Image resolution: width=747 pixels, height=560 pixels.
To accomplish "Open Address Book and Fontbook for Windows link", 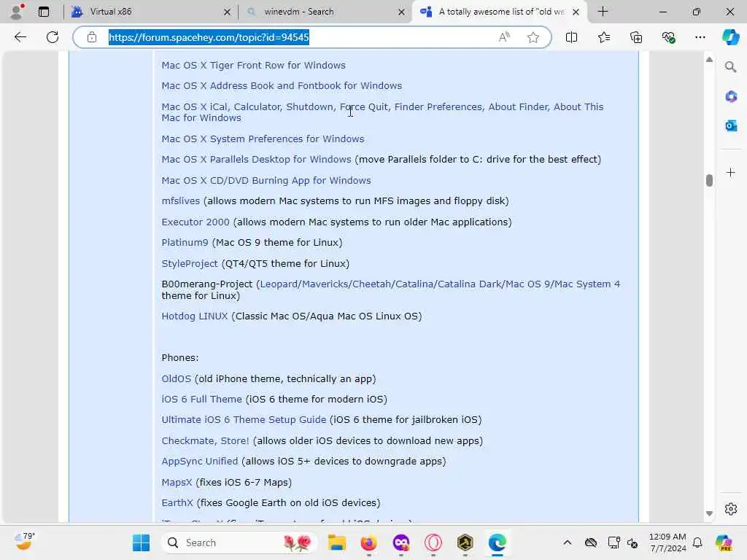I will tap(282, 86).
